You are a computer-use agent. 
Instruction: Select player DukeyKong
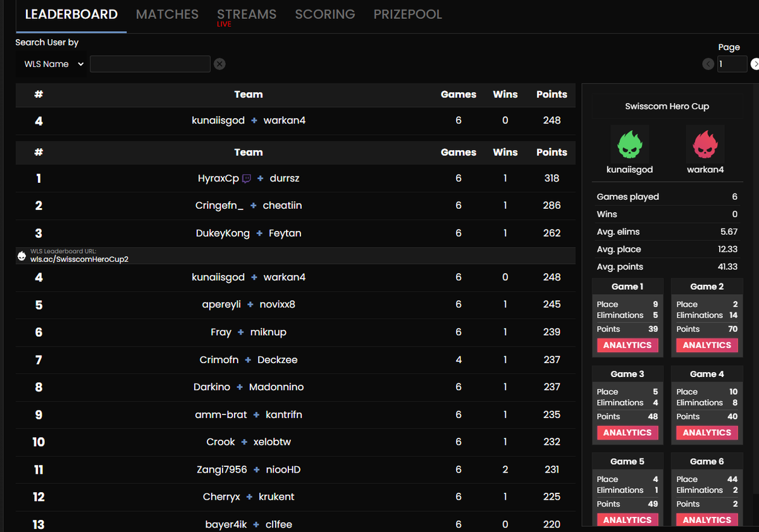point(223,233)
